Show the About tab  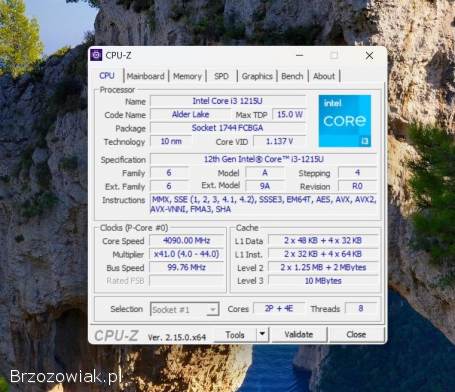[x=324, y=76]
